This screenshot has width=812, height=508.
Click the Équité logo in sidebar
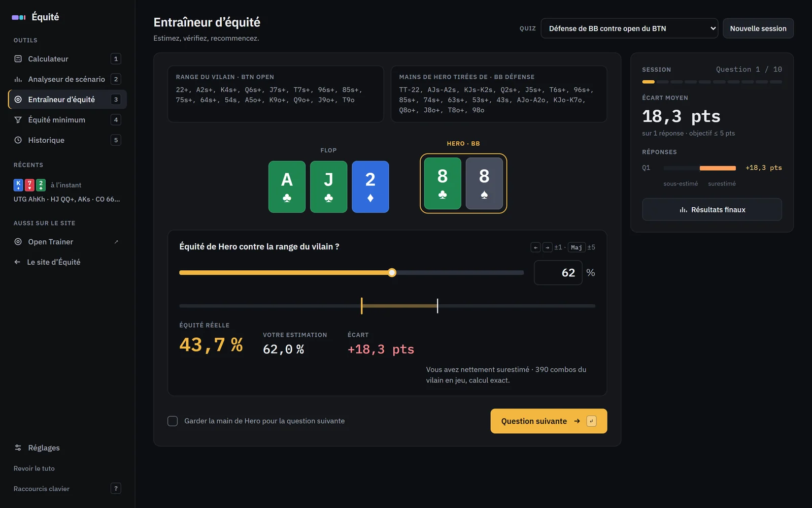click(36, 17)
